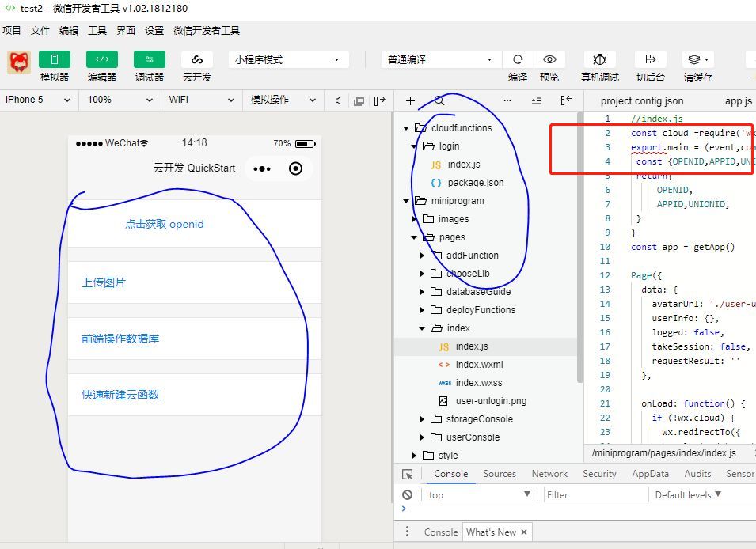Open the 普通编译 compile mode dropdown

point(441,60)
